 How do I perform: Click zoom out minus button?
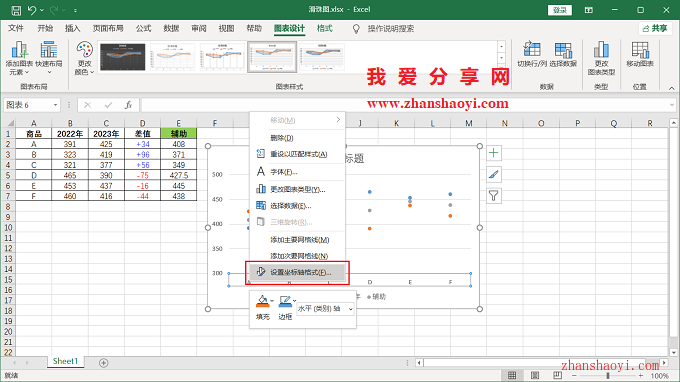tap(574, 375)
